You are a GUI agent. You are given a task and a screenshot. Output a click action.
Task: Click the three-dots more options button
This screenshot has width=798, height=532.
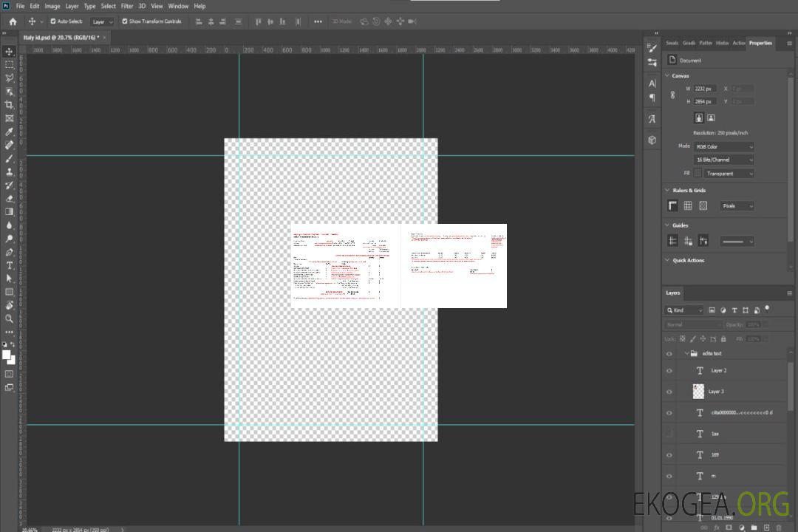click(x=318, y=21)
